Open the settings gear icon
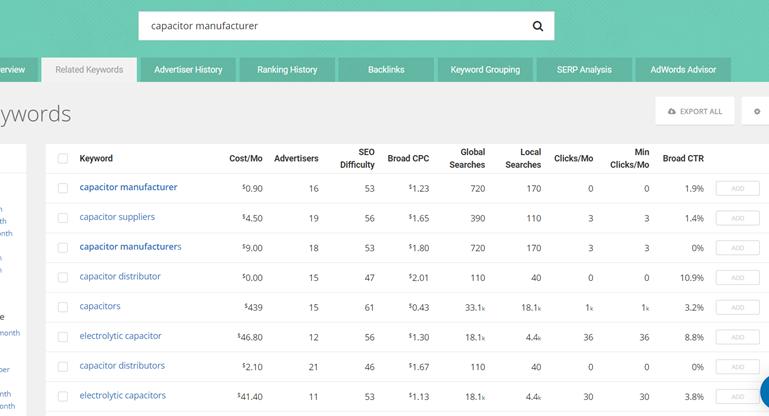Viewport: 769px width, 416px height. pyautogui.click(x=757, y=111)
